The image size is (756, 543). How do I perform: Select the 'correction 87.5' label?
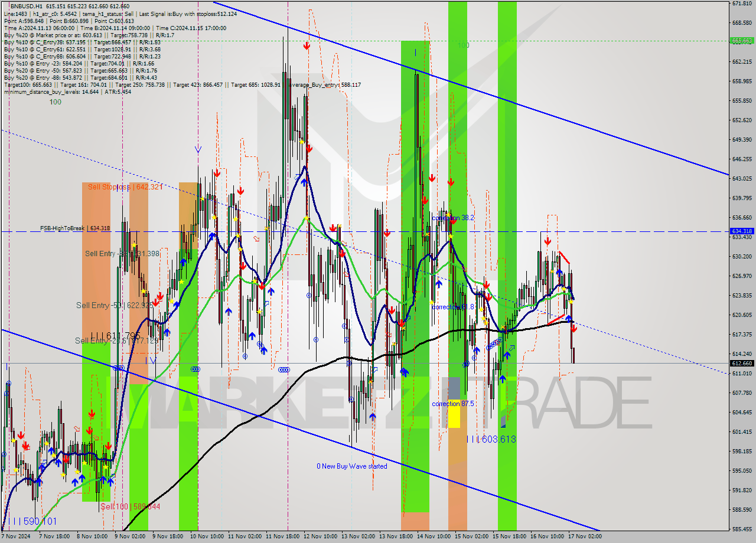(453, 404)
